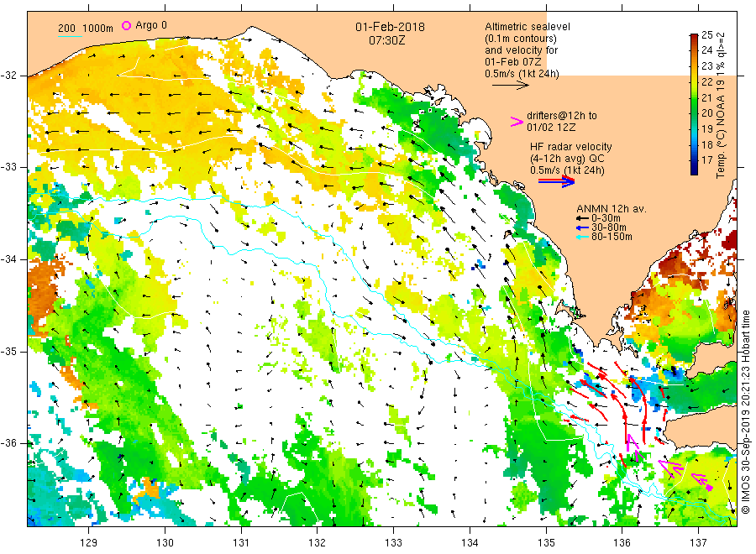Click the 17 degree colorbar label
The height and width of the screenshot is (554, 756).
[x=706, y=160]
